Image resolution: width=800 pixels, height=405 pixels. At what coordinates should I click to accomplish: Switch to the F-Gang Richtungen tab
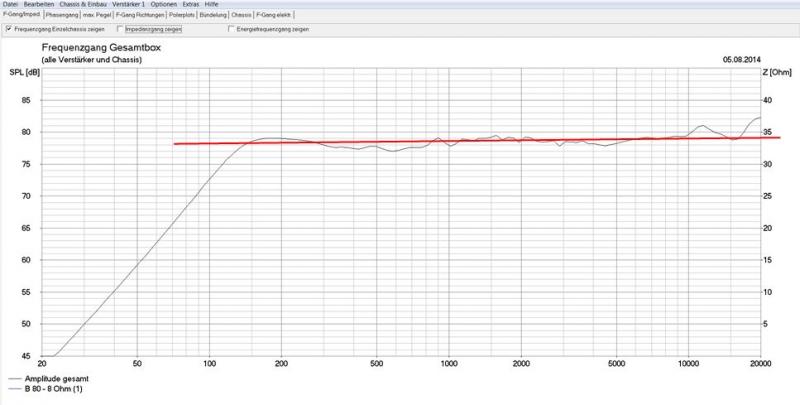point(140,15)
